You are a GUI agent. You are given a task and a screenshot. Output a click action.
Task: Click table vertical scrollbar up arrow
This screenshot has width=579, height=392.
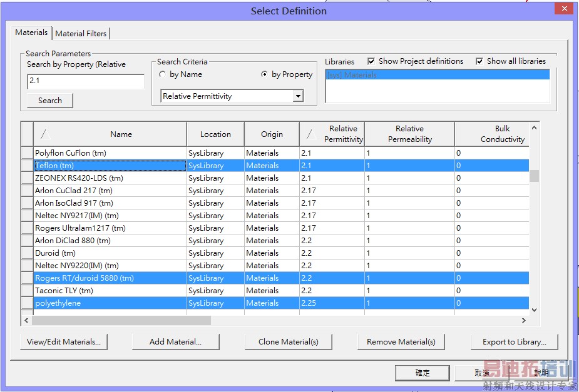pos(534,128)
